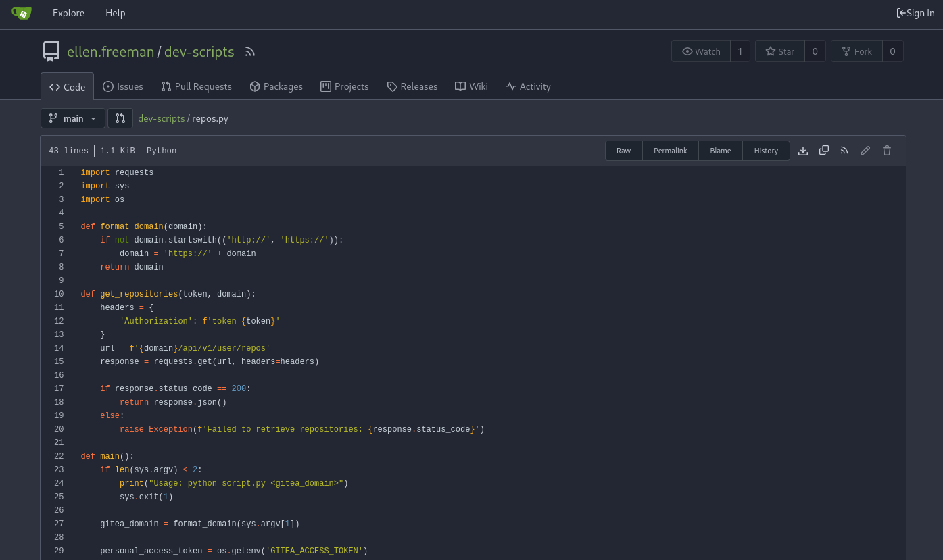View the watchers count
This screenshot has width=943, height=560.
(740, 51)
